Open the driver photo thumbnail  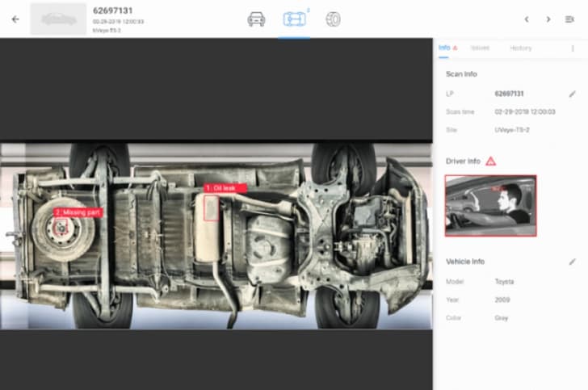coord(490,205)
